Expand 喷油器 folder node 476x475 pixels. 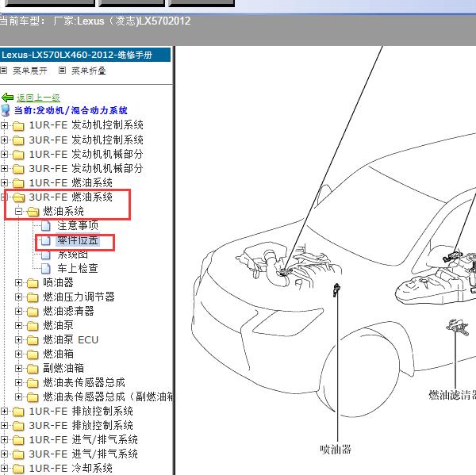[x=18, y=282]
